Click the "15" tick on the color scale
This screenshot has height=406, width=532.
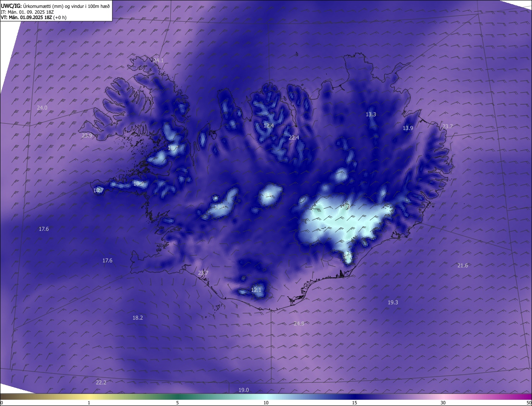click(x=355, y=403)
